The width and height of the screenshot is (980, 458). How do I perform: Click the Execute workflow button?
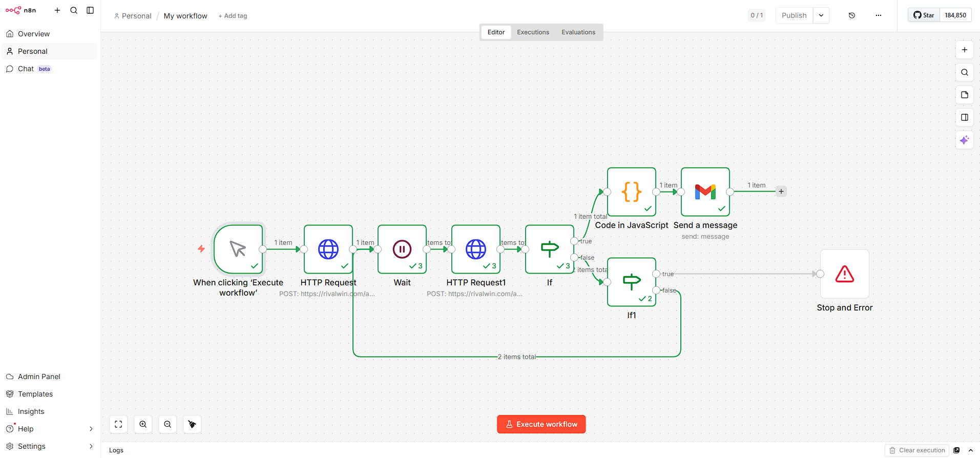tap(541, 424)
